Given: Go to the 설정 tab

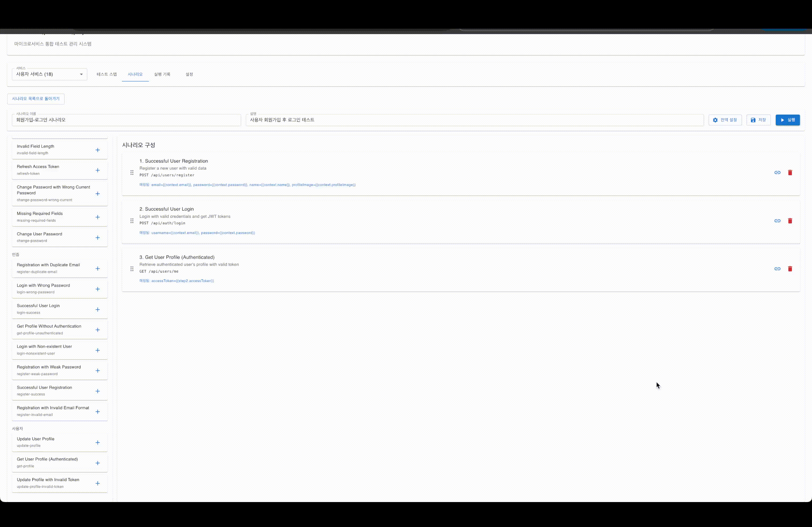Looking at the screenshot, I should (x=189, y=74).
